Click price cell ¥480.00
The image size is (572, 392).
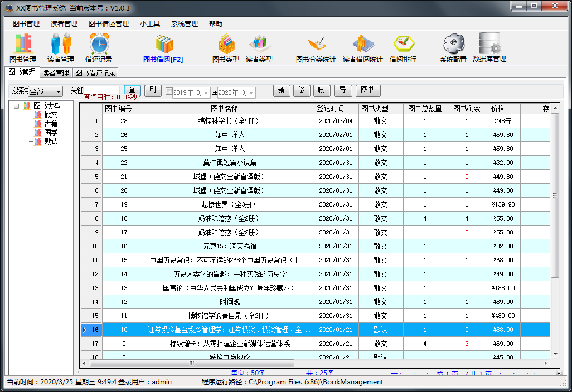pyautogui.click(x=503, y=316)
